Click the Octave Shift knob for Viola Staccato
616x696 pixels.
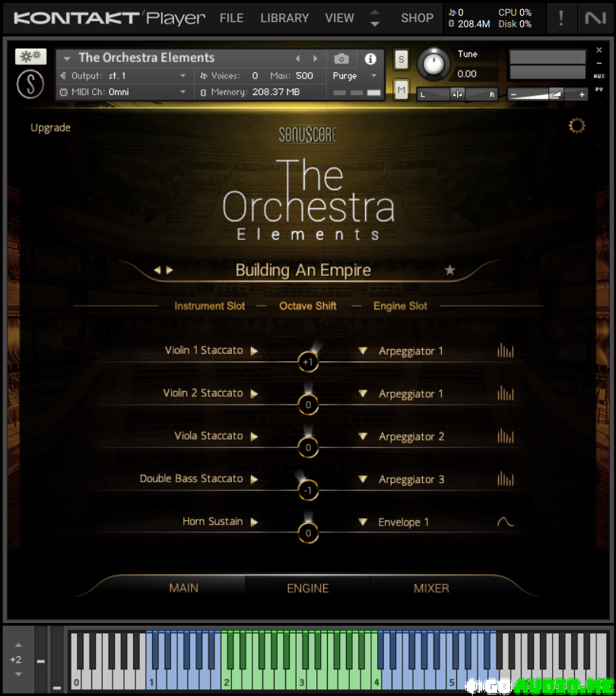point(308,447)
